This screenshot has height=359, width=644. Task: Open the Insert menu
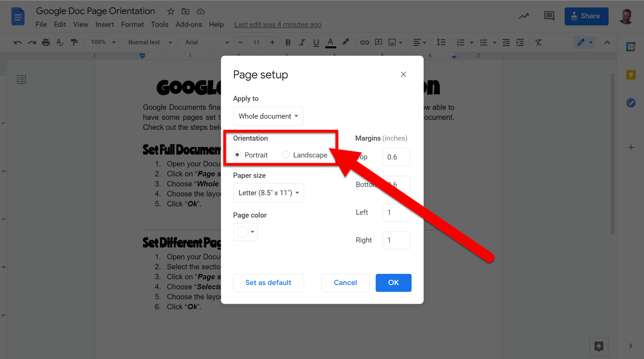(105, 25)
